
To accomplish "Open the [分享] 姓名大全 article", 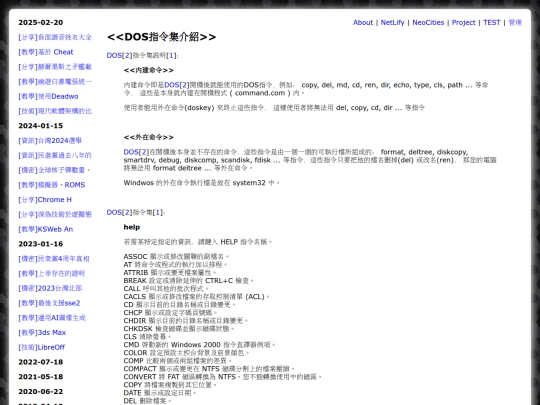I will (55, 37).
